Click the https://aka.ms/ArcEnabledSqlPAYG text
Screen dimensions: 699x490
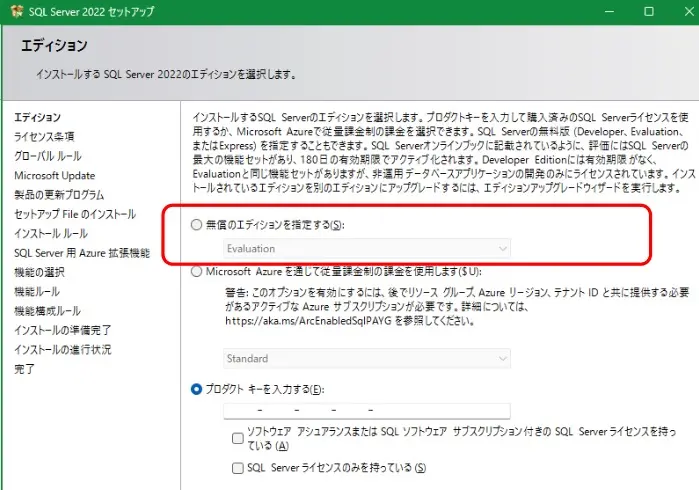point(308,321)
